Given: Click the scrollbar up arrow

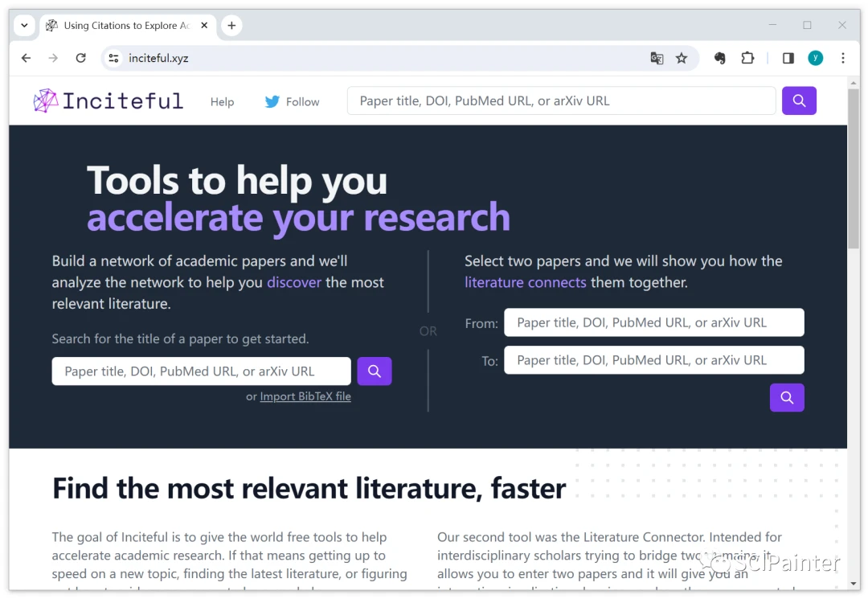Looking at the screenshot, I should tap(853, 83).
